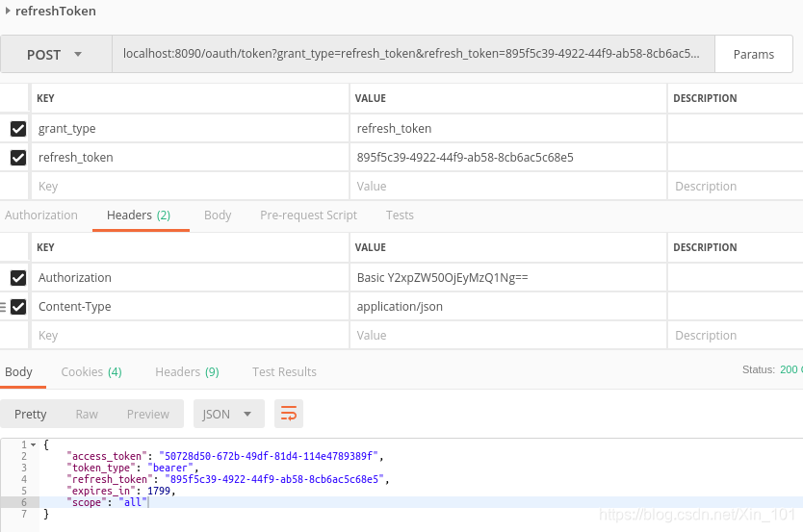The width and height of the screenshot is (803, 532).
Task: Expand the refreshToken request title triangle
Action: click(x=8, y=11)
